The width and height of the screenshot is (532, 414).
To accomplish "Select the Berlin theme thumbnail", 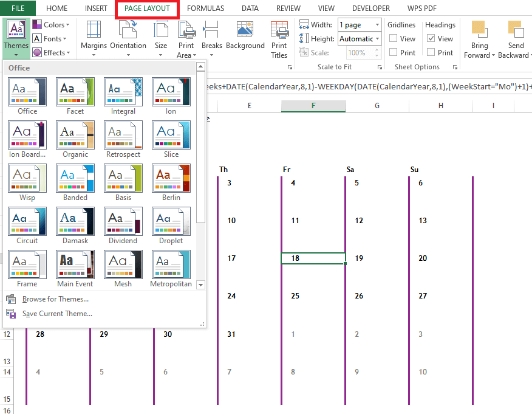I will click(171, 179).
